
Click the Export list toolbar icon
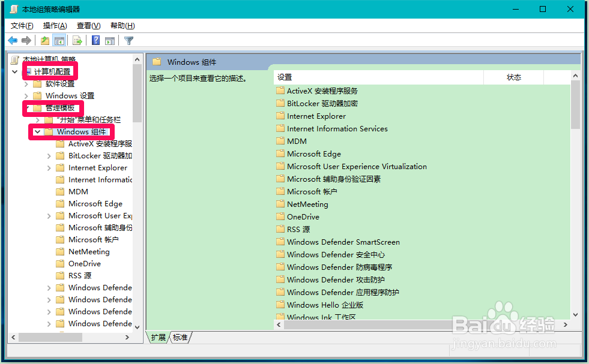[77, 41]
